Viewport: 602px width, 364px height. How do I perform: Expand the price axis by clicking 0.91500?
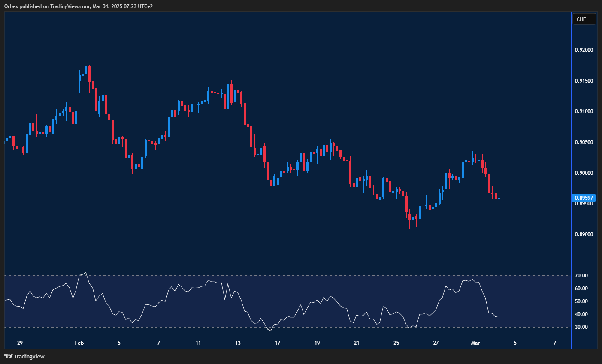584,80
